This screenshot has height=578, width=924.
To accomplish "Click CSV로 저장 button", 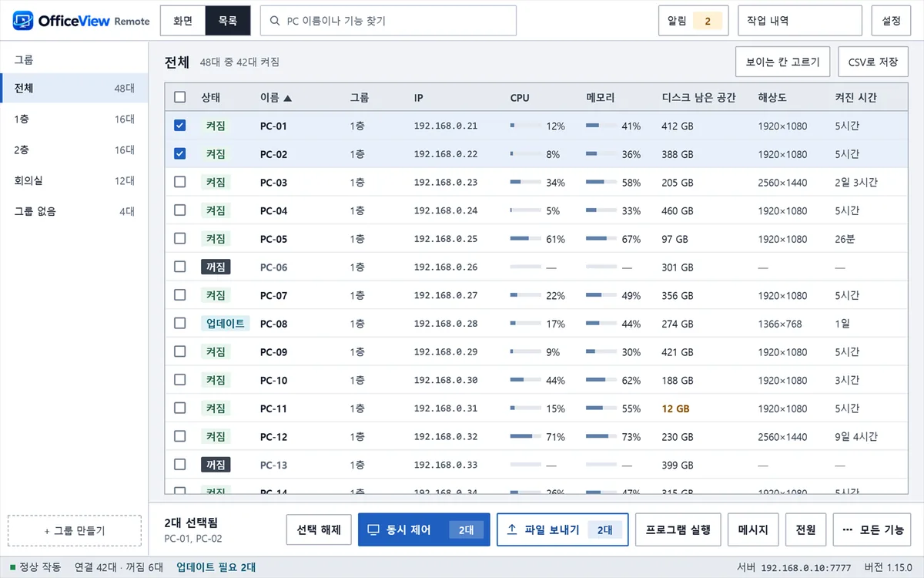I will [x=873, y=62].
